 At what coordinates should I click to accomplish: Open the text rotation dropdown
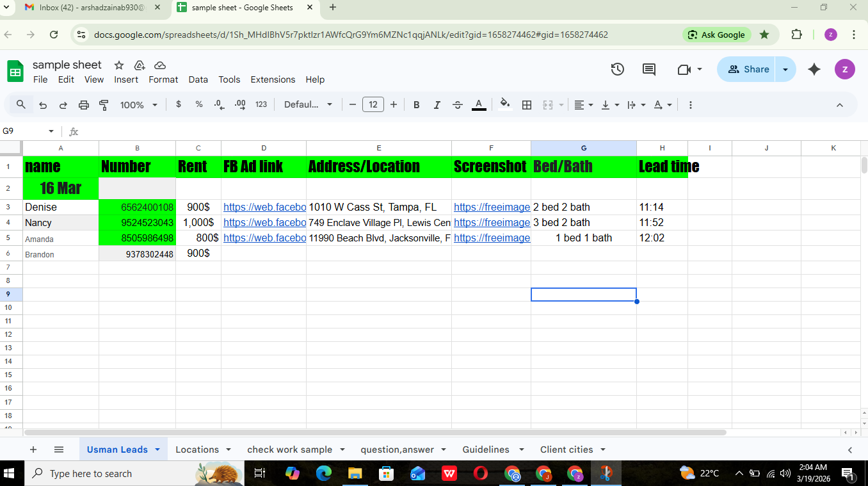(x=663, y=105)
